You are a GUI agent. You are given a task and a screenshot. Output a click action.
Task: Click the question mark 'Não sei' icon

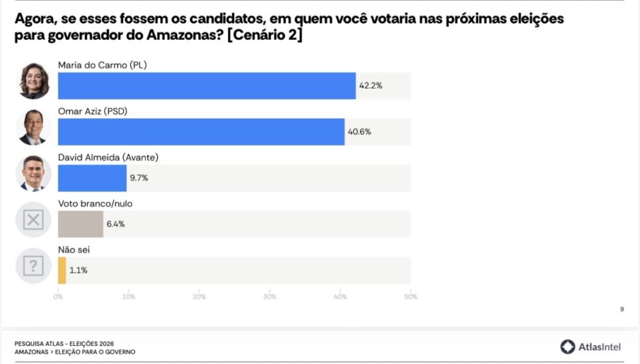33,266
